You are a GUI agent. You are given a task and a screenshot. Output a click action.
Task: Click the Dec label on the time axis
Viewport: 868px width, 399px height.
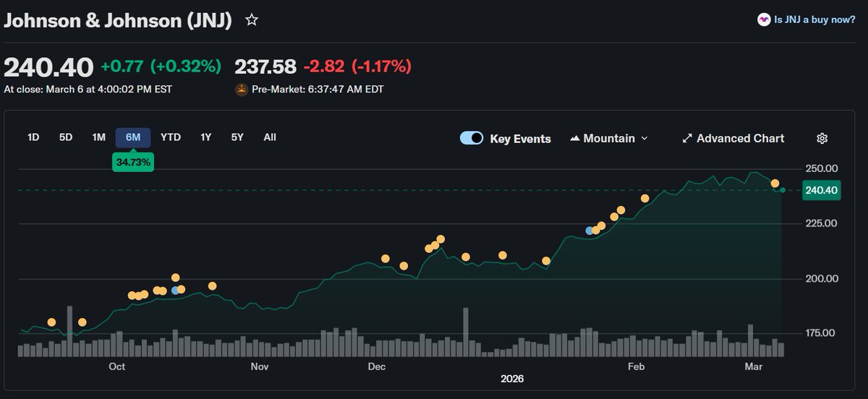376,367
